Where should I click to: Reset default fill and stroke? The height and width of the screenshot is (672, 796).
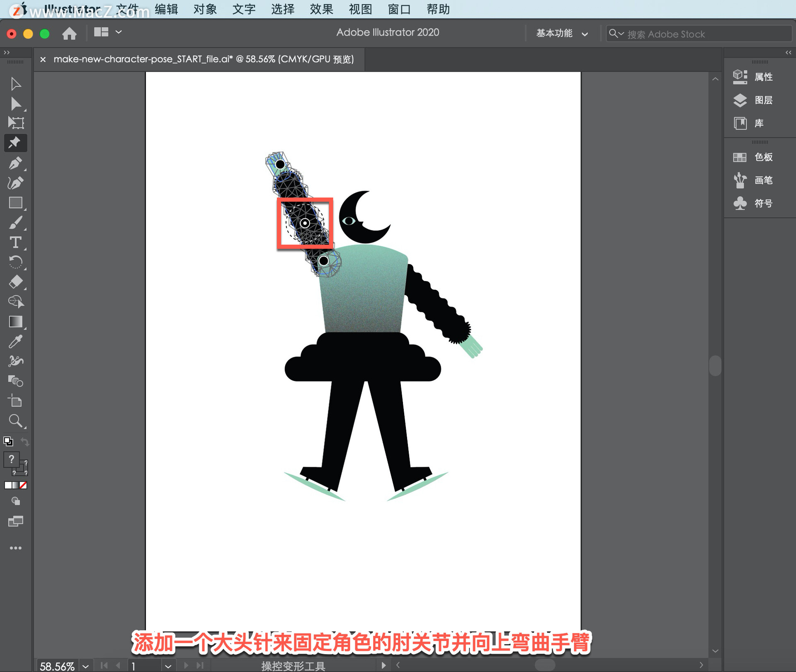tap(8, 442)
